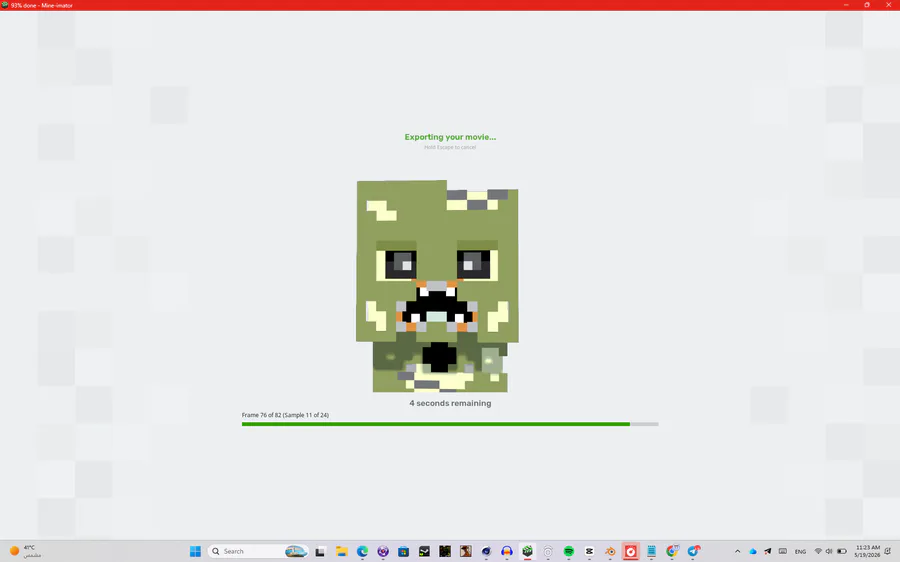Open File Explorer from the taskbar
Screen dimensions: 900x562
pyautogui.click(x=342, y=551)
